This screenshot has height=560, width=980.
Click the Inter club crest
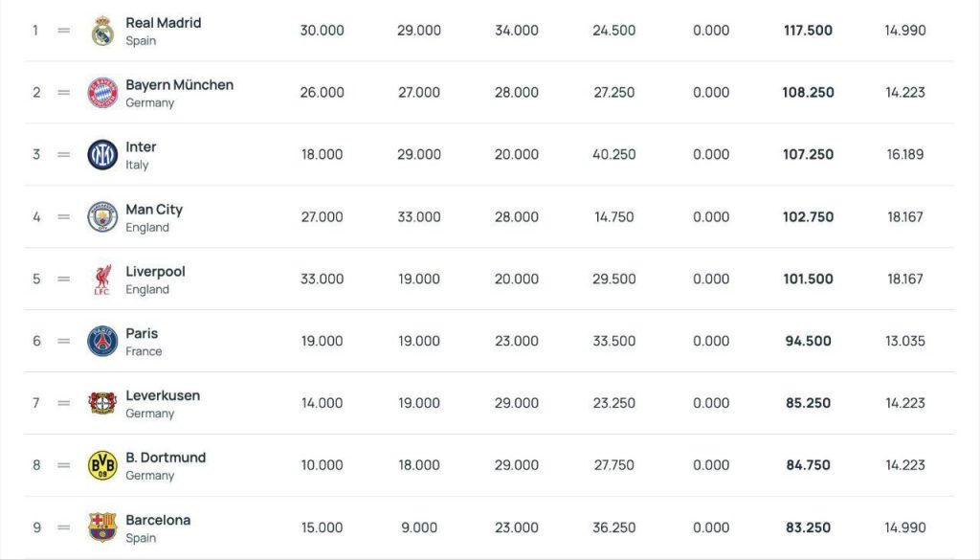tap(102, 155)
